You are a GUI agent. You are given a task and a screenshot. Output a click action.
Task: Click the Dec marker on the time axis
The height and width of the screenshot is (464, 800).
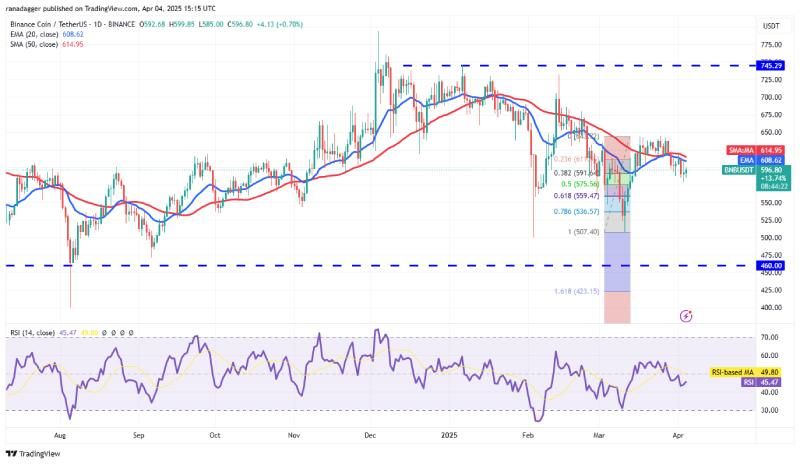pos(370,435)
